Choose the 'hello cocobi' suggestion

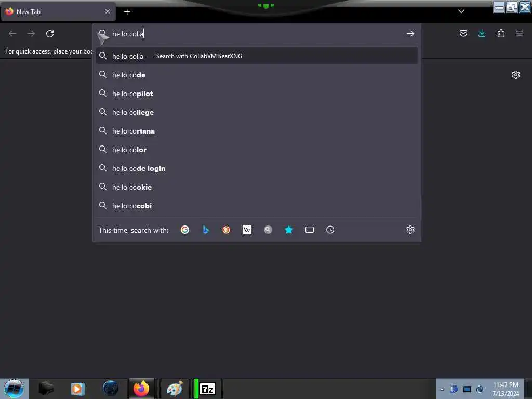(x=257, y=206)
